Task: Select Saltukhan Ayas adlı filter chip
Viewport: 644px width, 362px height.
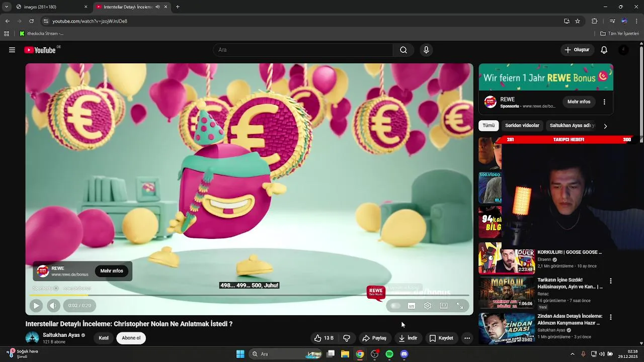Action: (x=572, y=126)
